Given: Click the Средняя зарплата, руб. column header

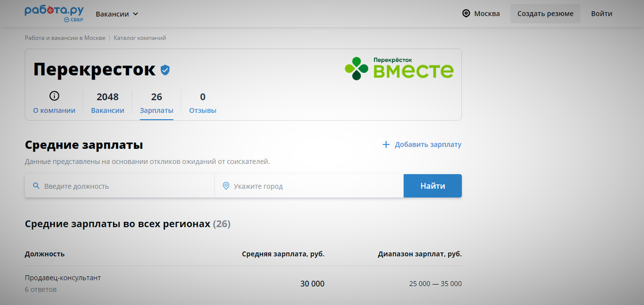Looking at the screenshot, I should pyautogui.click(x=283, y=254).
